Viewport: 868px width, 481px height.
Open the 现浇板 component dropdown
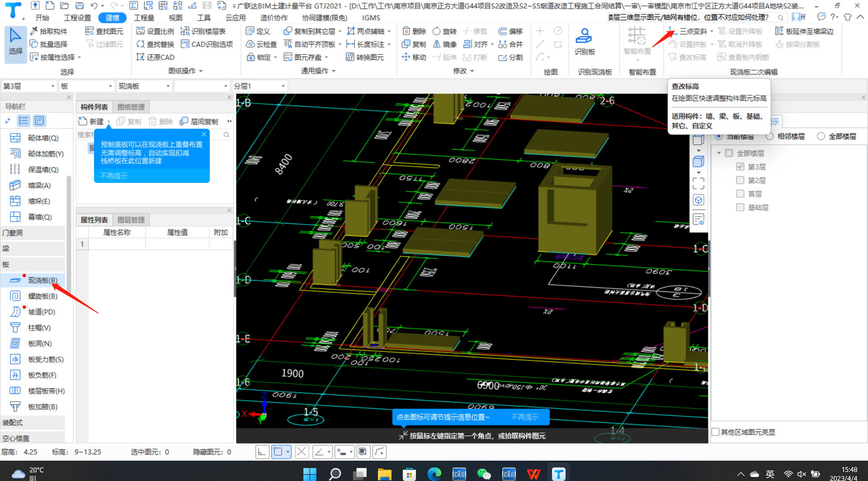point(144,86)
